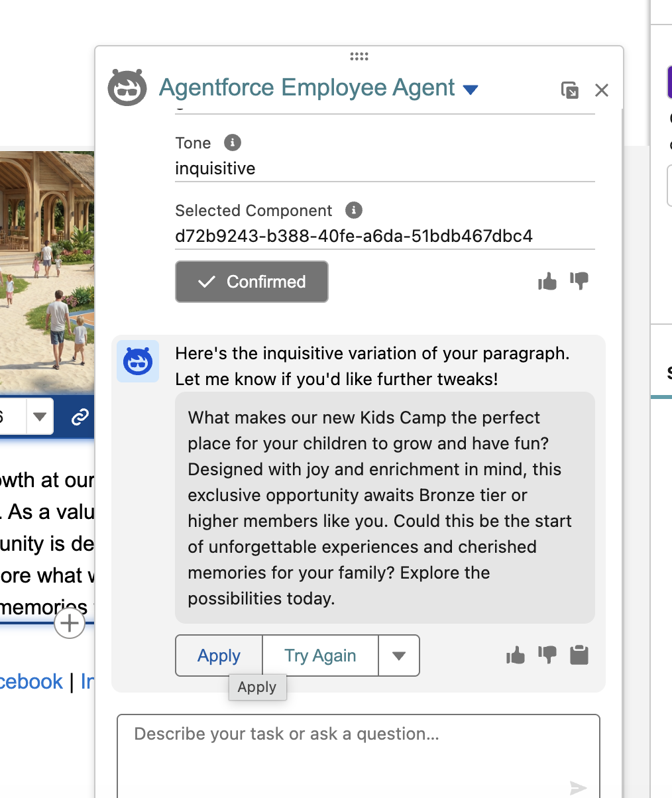Click the 'Here's the inquisitive variation' message

(372, 366)
